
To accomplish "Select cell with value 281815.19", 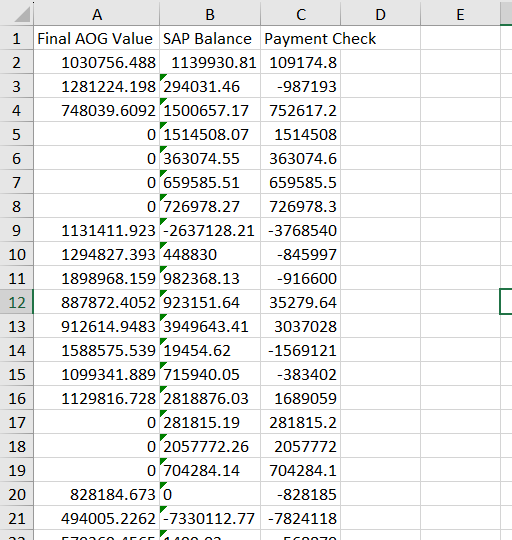I will pyautogui.click(x=210, y=422).
